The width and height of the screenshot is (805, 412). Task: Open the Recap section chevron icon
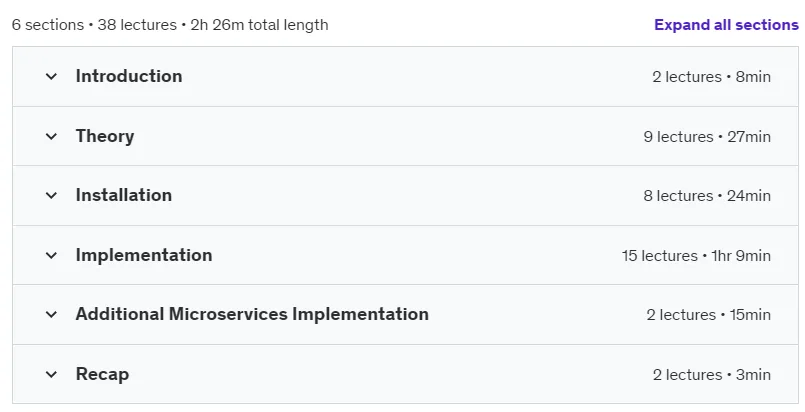pos(51,375)
